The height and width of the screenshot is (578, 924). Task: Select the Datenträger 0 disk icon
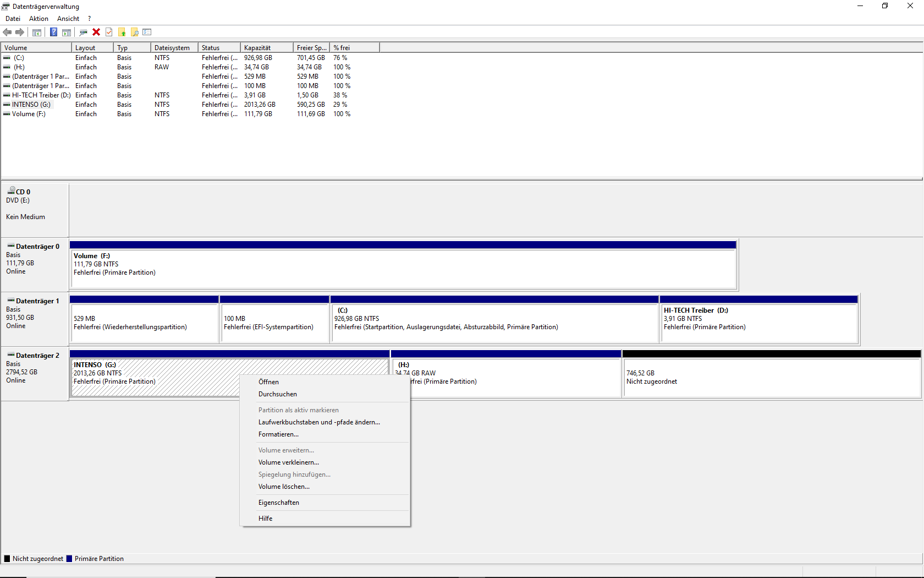(x=11, y=246)
